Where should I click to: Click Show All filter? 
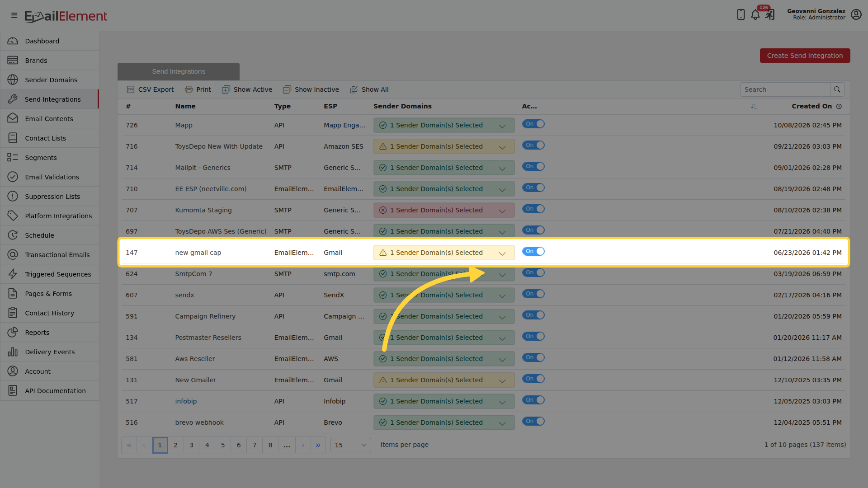coord(369,89)
